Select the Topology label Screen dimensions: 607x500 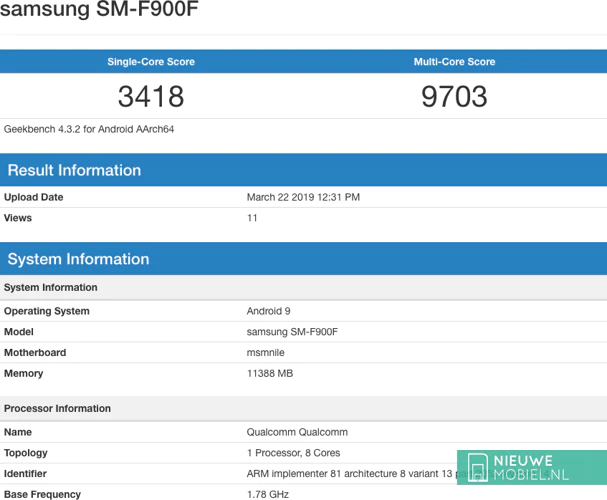point(26,453)
